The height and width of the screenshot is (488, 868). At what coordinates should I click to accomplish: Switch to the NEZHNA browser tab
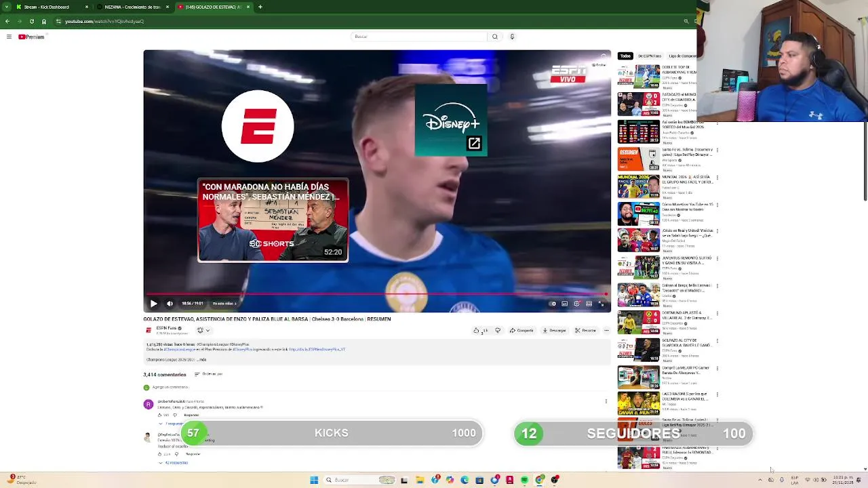(x=132, y=7)
